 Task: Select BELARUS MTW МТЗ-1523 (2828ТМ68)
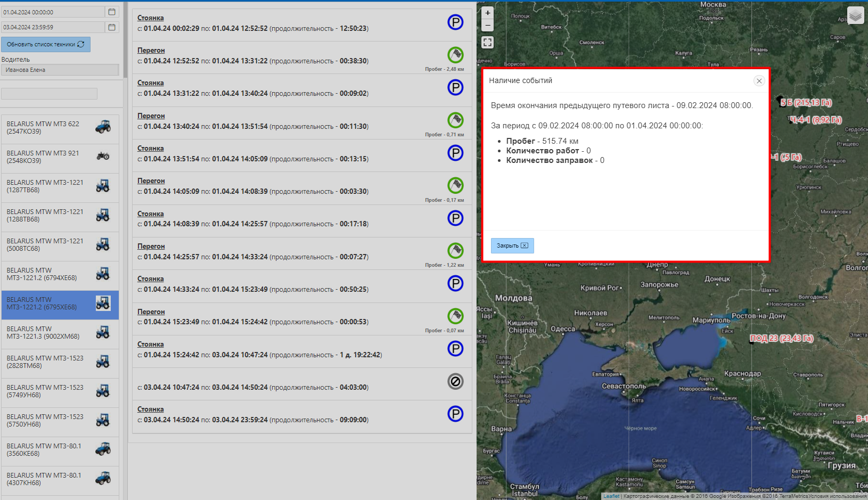point(60,362)
